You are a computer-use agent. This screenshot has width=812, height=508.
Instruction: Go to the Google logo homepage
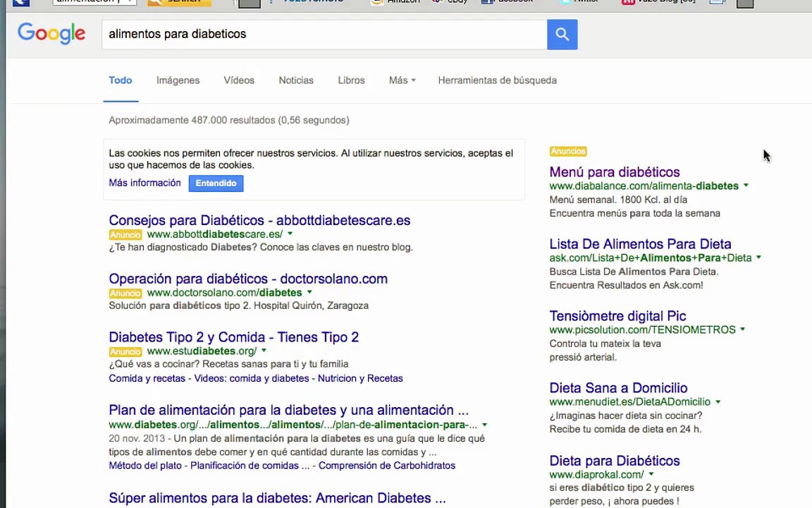[51, 34]
